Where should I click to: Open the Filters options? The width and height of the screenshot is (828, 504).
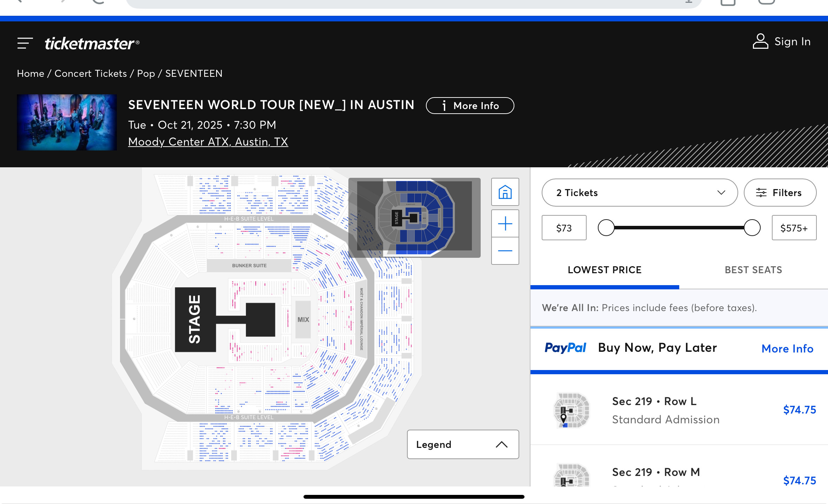click(x=780, y=193)
